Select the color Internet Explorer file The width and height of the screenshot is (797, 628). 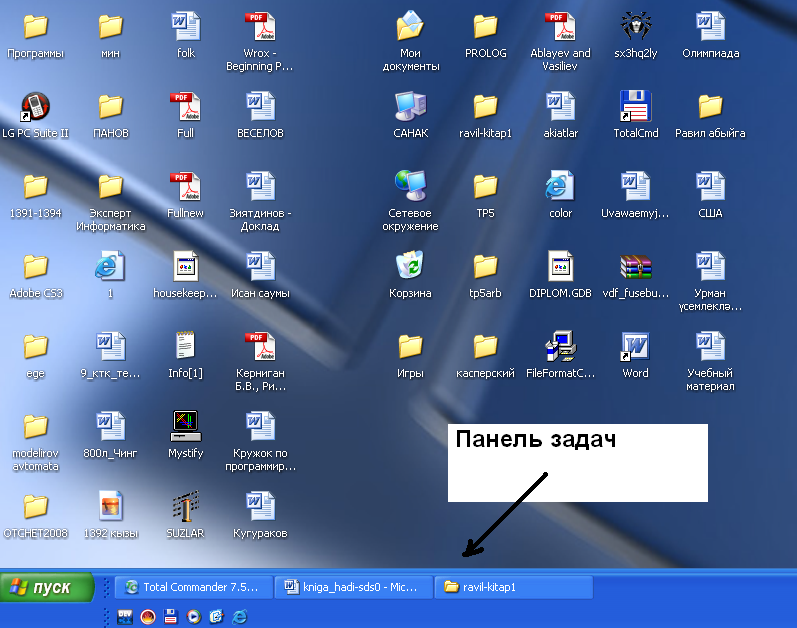(561, 186)
